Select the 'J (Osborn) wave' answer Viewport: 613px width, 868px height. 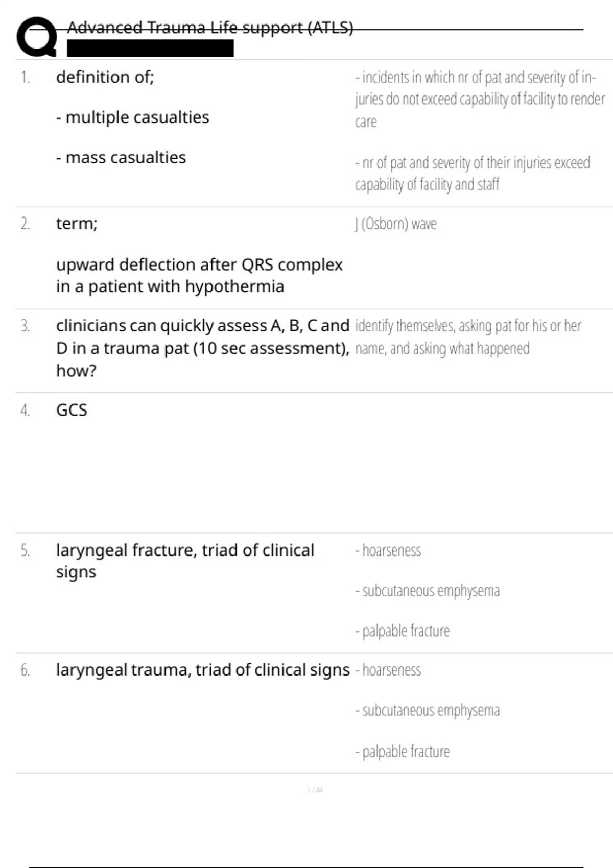pos(396,224)
